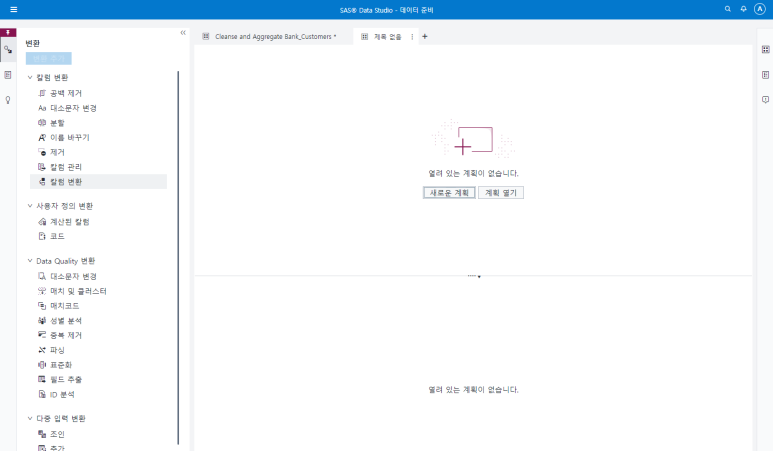773x451 pixels.
Task: Select the 매치코드 transform
Action: [x=99, y=306]
